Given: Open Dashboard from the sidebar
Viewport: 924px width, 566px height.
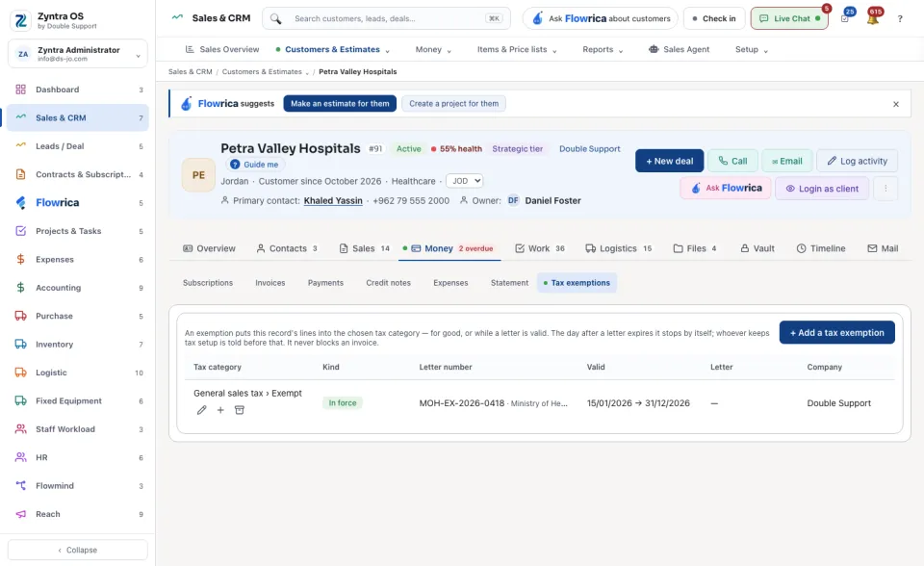Looking at the screenshot, I should point(78,90).
